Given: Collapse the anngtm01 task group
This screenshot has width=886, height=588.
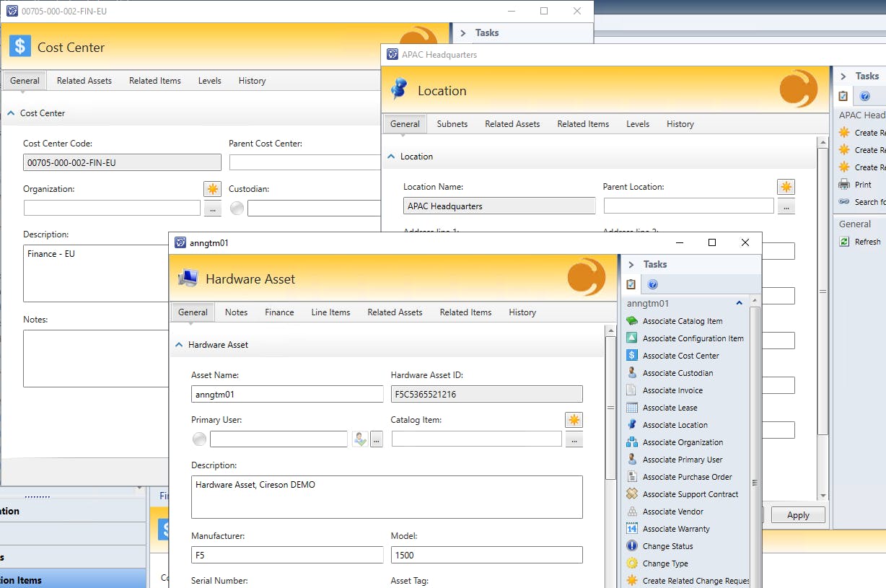Looking at the screenshot, I should point(739,304).
